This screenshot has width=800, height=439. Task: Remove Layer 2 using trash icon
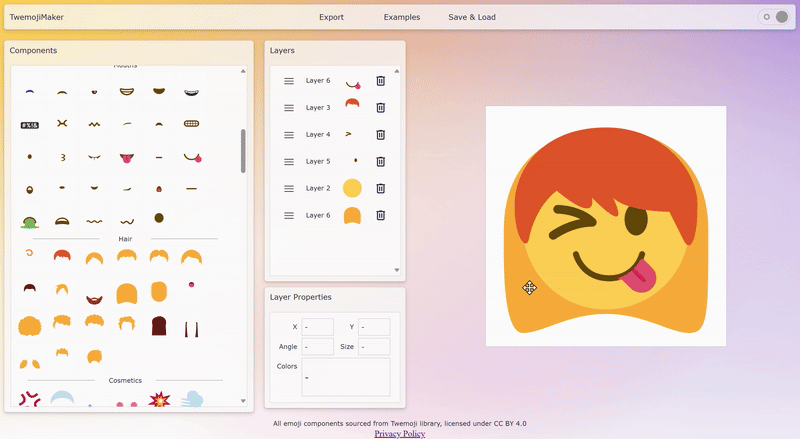(x=380, y=188)
